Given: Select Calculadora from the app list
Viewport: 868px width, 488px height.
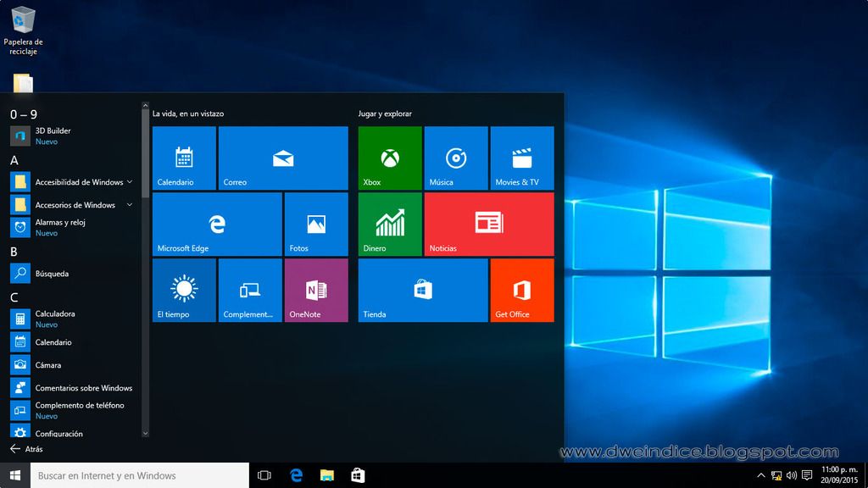Looking at the screenshot, I should click(x=55, y=319).
